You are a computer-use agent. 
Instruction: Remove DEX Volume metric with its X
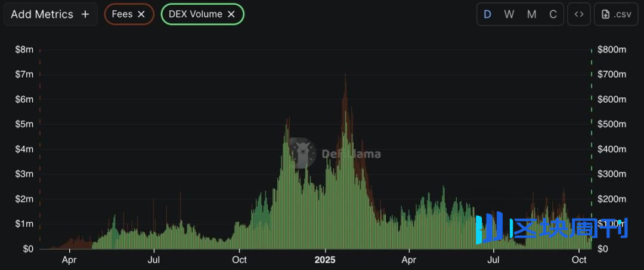[x=231, y=14]
